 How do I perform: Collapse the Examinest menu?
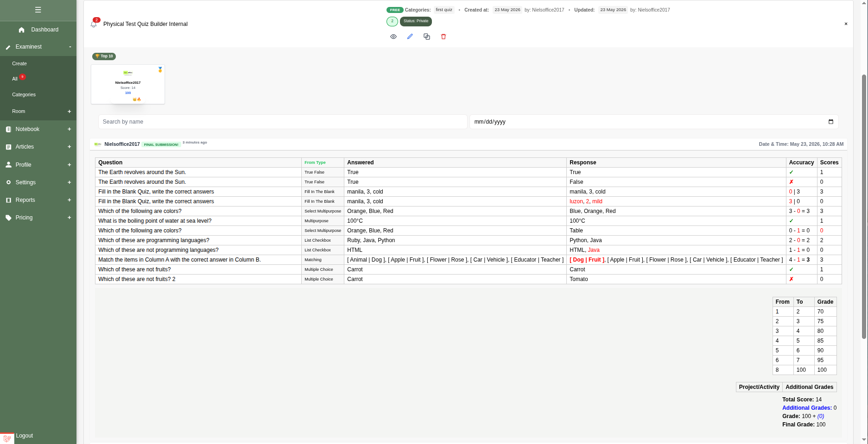pos(70,47)
